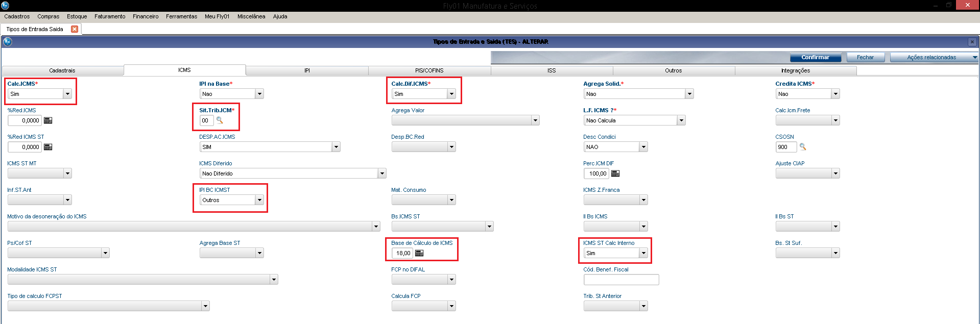The height and width of the screenshot is (324, 980).
Task: Expand the Tipo de calculo FCPST dropdown
Action: point(205,306)
